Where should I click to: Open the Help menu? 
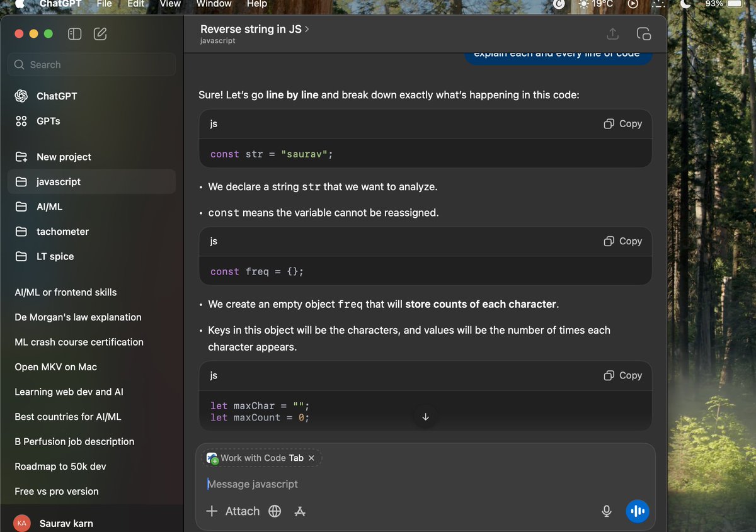coord(256,4)
